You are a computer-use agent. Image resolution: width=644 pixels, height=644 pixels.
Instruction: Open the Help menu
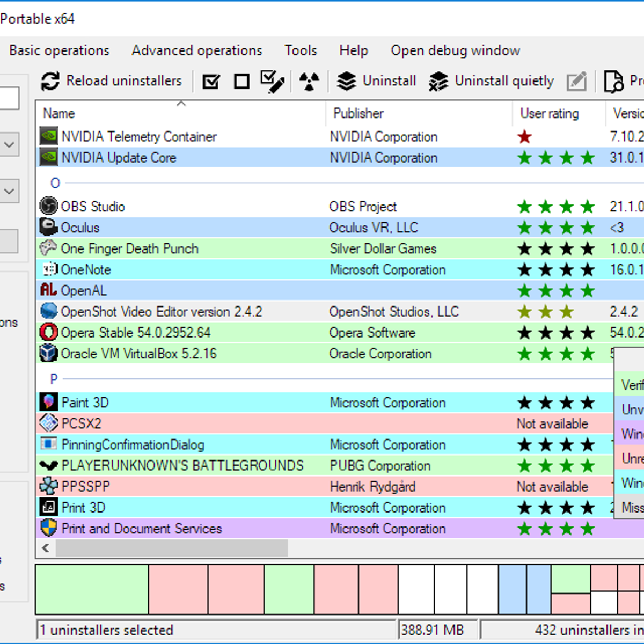354,50
